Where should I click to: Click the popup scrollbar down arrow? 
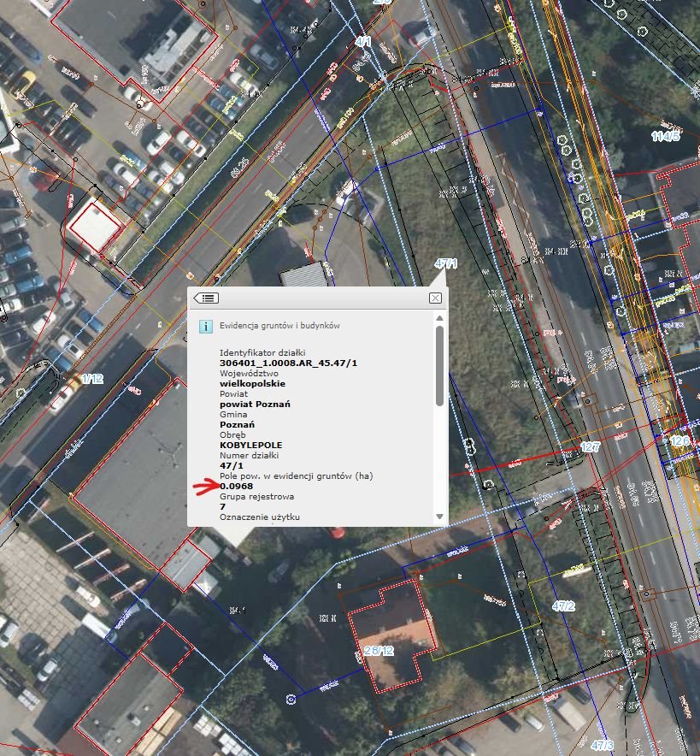click(439, 517)
